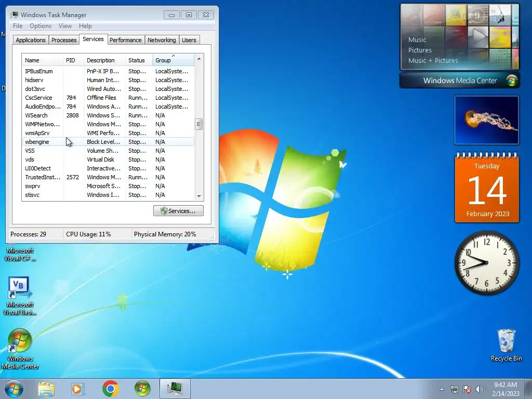The image size is (532, 399).
Task: Switch to the Applications tab
Action: [x=31, y=40]
